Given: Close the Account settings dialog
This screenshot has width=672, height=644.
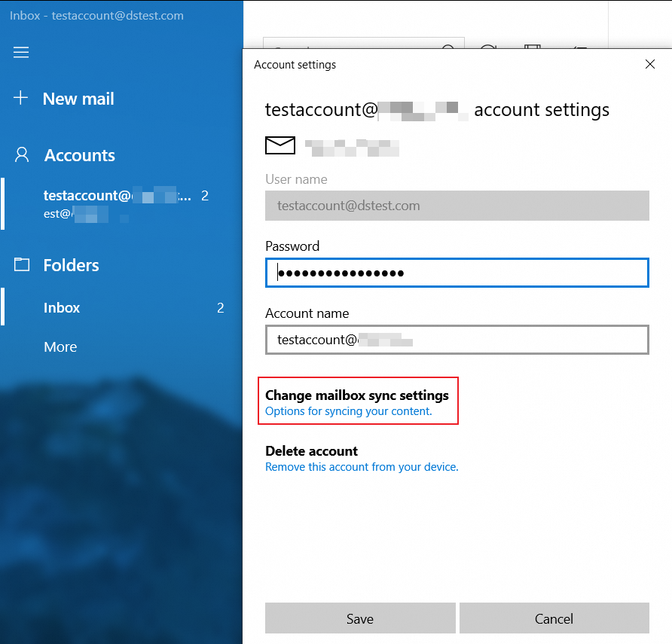Looking at the screenshot, I should (649, 64).
